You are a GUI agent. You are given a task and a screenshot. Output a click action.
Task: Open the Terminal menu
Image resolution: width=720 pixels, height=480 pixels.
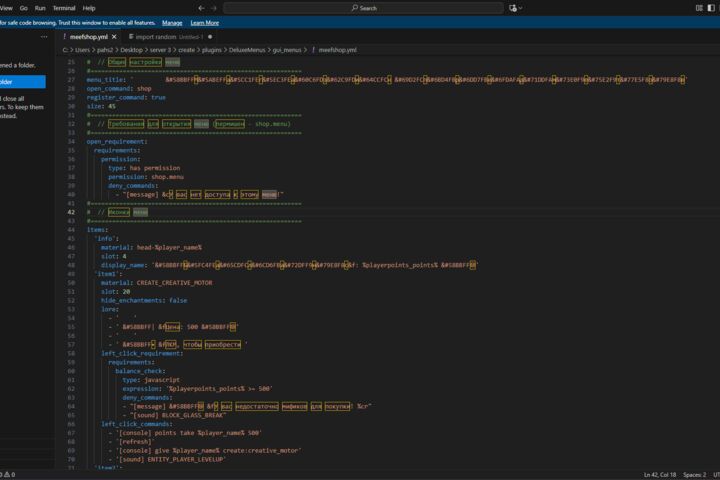point(64,8)
